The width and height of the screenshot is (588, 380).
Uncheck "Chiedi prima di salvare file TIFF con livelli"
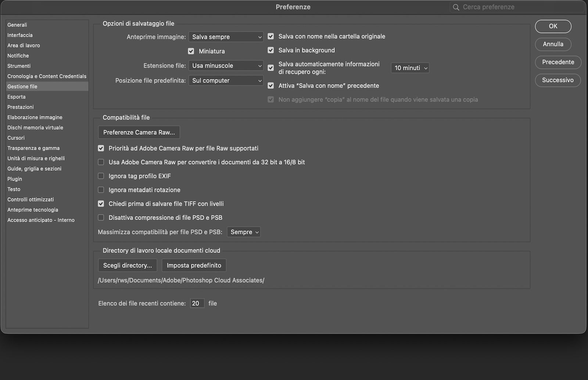(101, 203)
